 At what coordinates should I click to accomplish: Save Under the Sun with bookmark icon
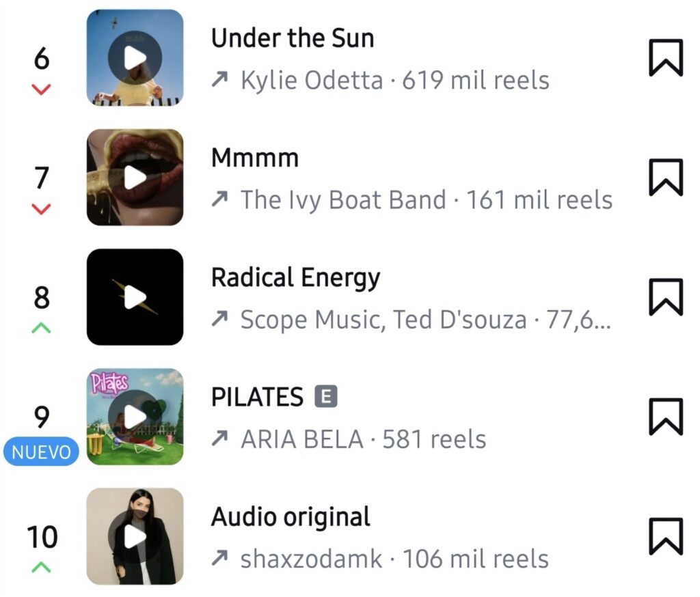(x=666, y=57)
